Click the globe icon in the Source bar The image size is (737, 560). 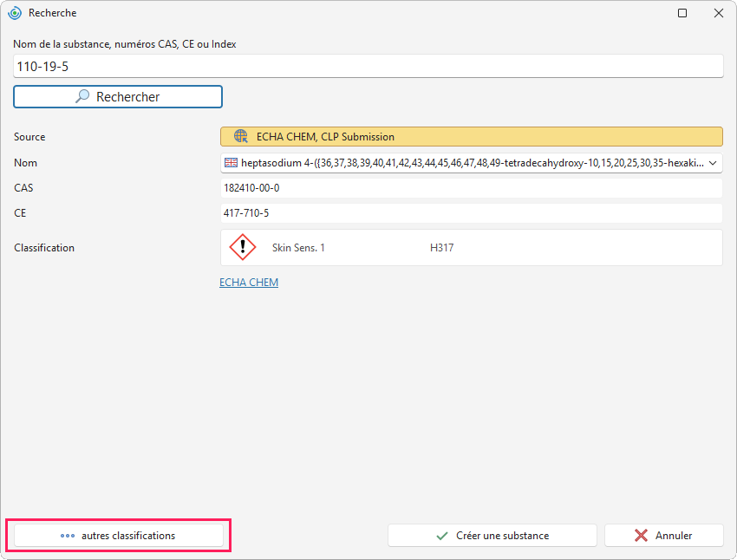tap(241, 136)
